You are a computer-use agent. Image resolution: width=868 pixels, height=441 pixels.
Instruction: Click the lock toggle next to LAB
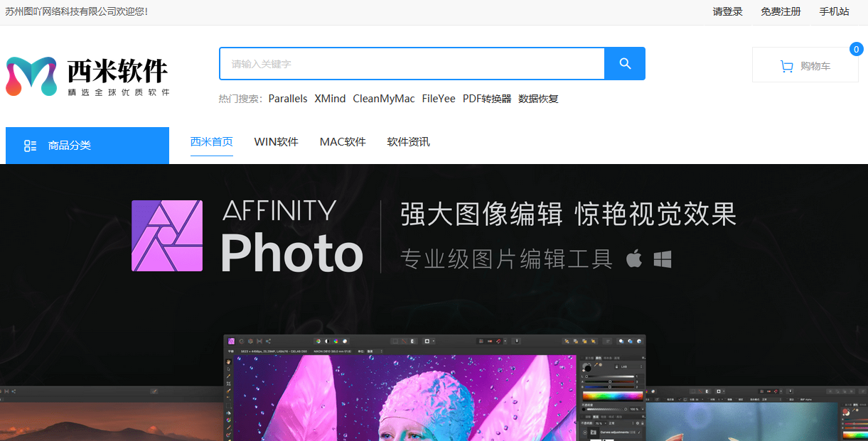616,366
